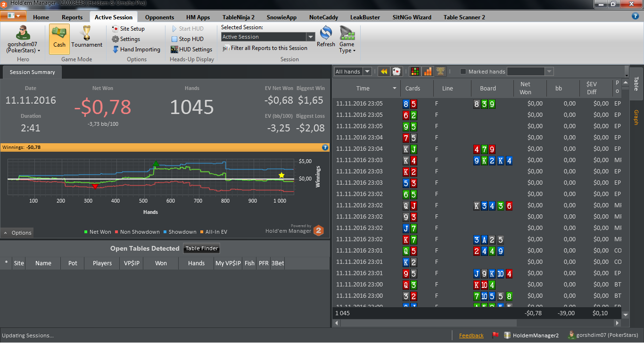Click the playing cards replayer icon
Screen dimensions: 644x343
[x=396, y=72]
